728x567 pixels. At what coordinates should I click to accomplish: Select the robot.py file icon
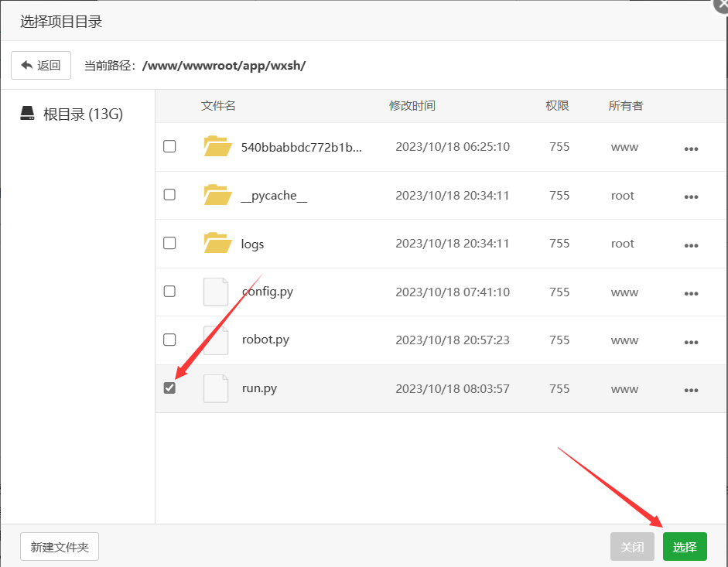tap(216, 340)
